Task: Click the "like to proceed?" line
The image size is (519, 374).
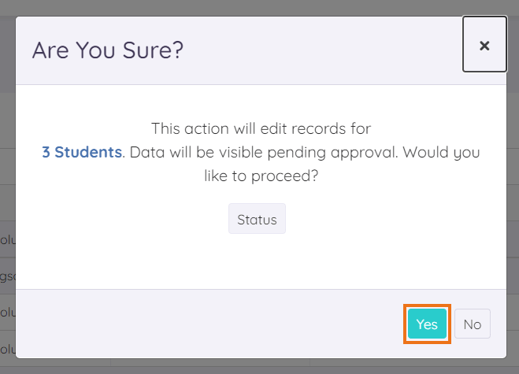Action: pyautogui.click(x=261, y=176)
